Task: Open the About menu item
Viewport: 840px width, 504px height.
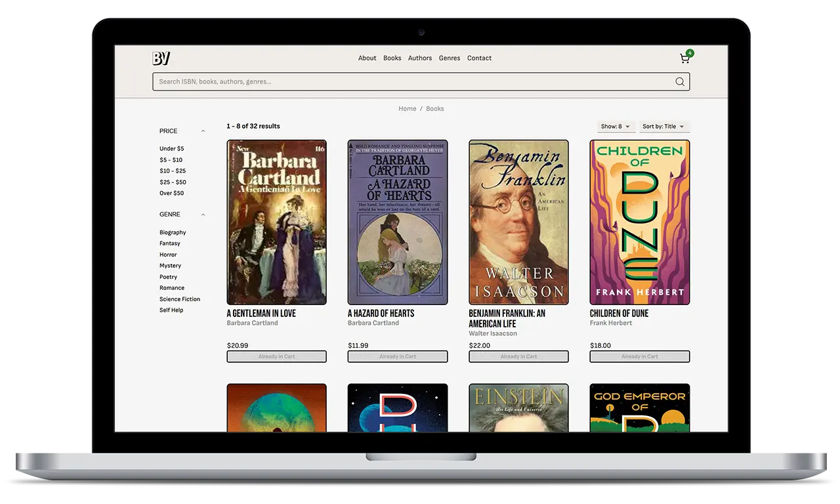Action: (367, 58)
